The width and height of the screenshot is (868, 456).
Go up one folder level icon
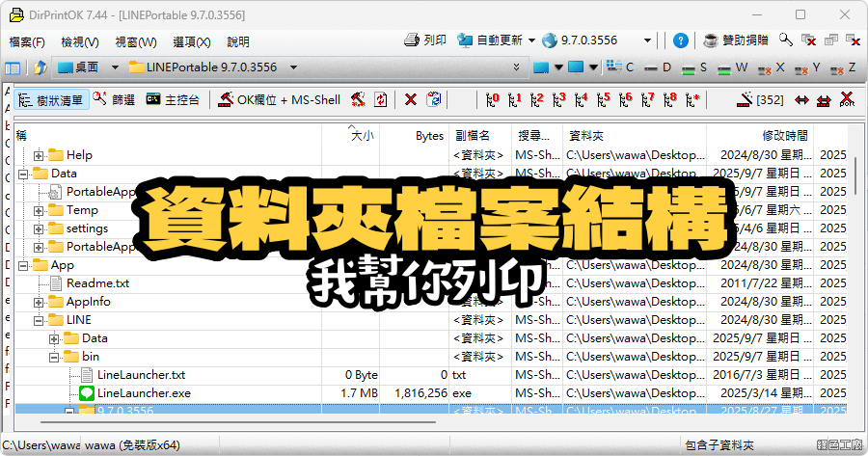40,67
